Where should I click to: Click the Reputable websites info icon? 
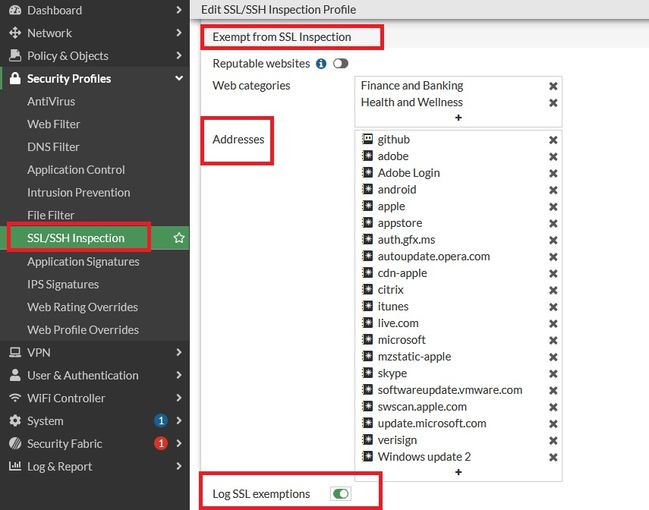[x=321, y=63]
